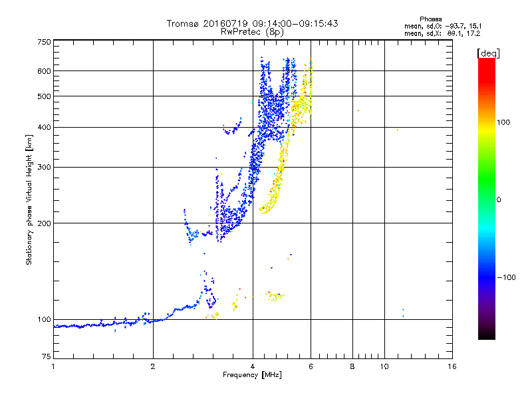Click the y-axis label '200'
The width and height of the screenshot is (532, 399).
[44, 223]
